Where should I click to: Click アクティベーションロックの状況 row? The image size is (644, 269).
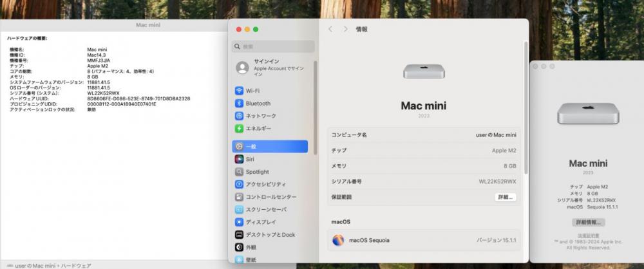point(53,109)
